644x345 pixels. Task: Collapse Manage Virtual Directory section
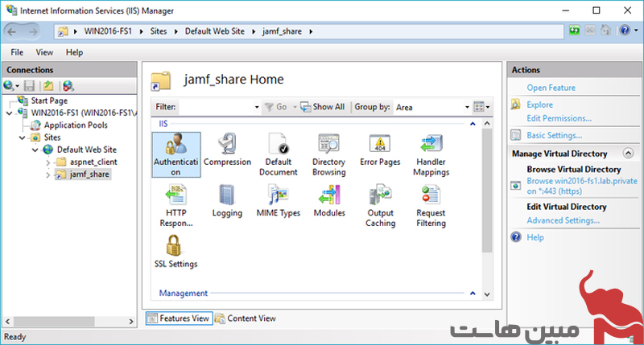tap(628, 153)
